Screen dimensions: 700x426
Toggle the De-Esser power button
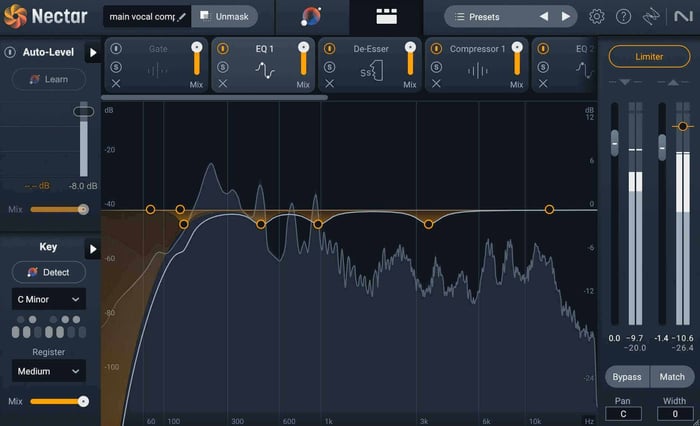pyautogui.click(x=329, y=48)
